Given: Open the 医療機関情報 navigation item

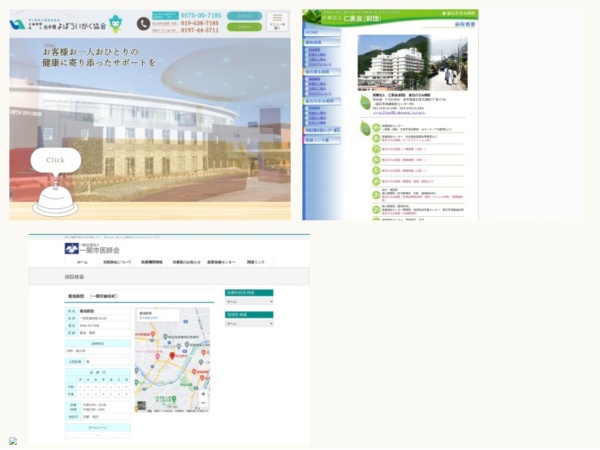Looking at the screenshot, I should (x=153, y=262).
